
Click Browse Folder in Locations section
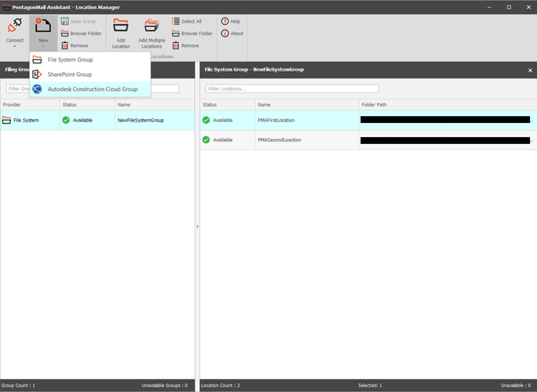pyautogui.click(x=192, y=33)
